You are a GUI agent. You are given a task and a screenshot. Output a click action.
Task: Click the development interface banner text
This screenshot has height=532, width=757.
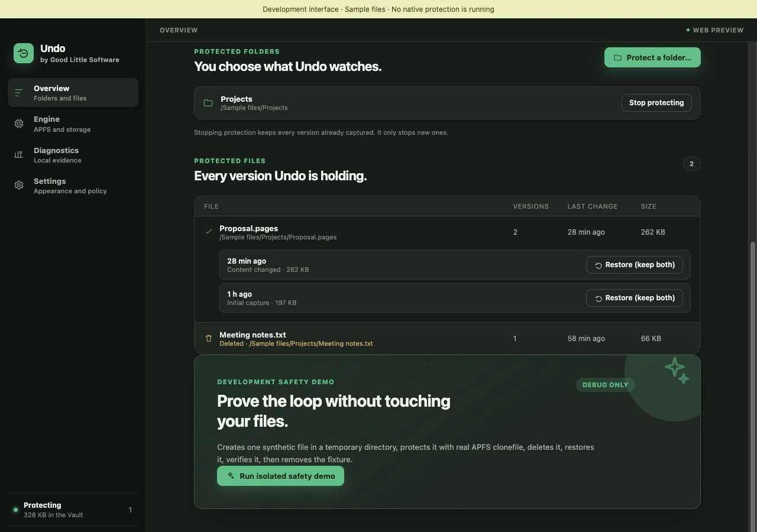point(378,9)
